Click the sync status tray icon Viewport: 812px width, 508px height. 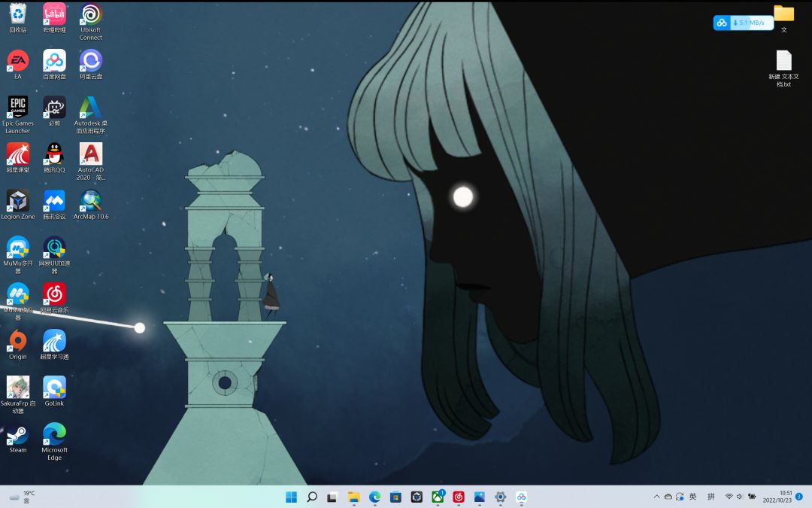(680, 497)
